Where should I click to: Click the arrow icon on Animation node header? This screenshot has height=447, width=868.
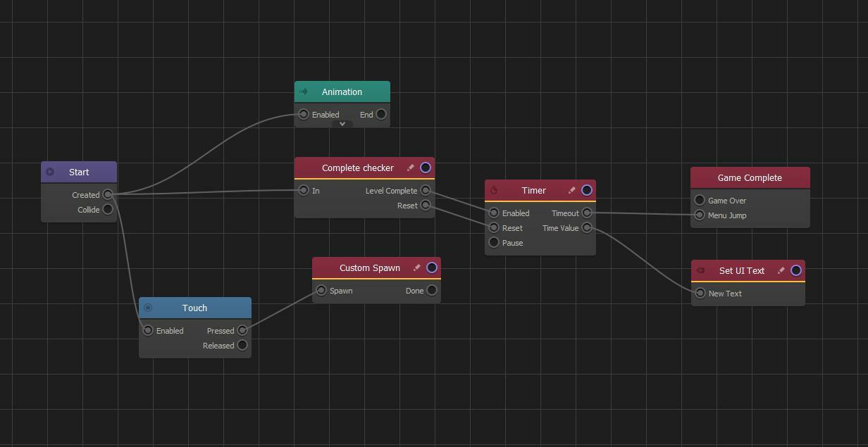coord(304,92)
